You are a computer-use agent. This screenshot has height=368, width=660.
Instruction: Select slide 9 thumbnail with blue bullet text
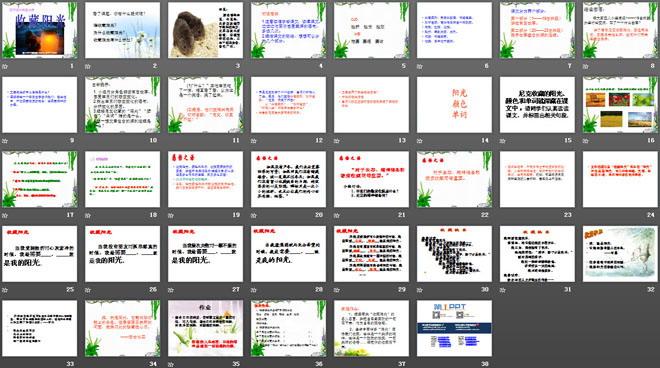[x=40, y=104]
